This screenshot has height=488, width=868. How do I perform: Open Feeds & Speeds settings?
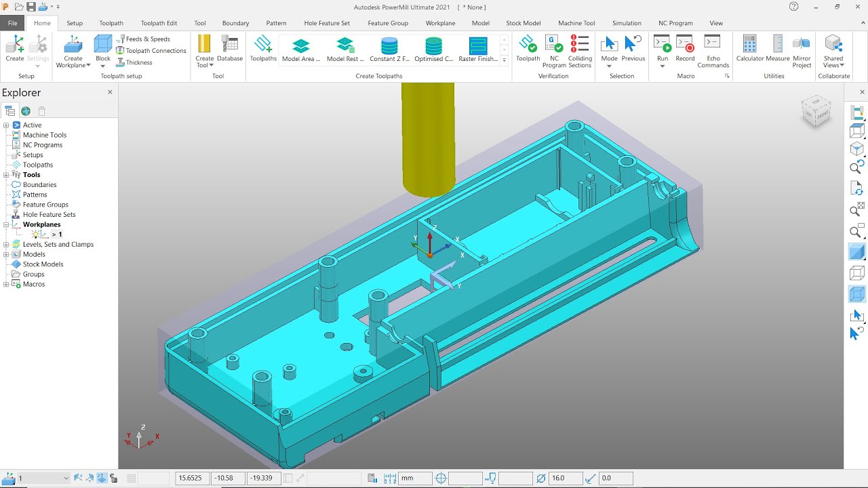tap(143, 39)
